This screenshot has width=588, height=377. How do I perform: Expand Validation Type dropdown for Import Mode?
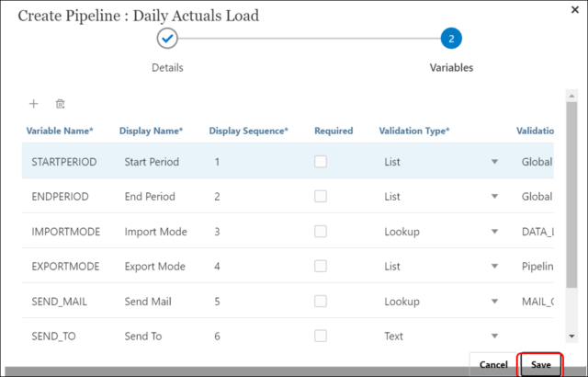[x=494, y=232]
